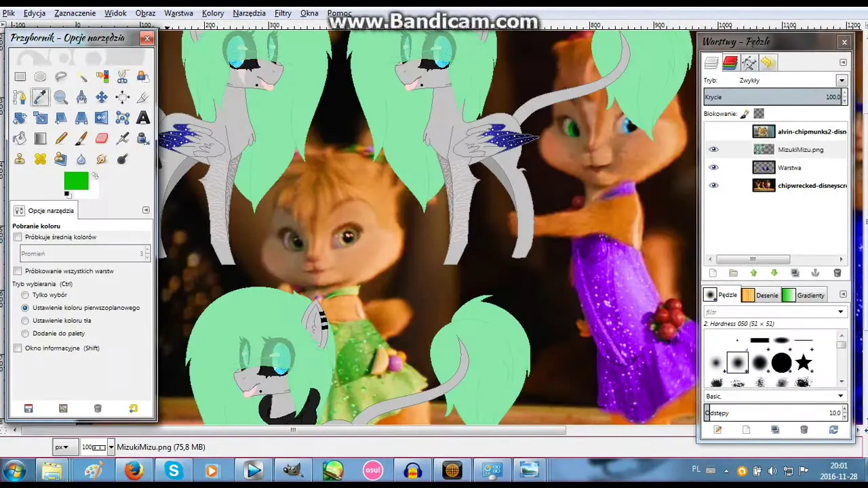Select the Paths tool
The image size is (868, 488).
[20, 98]
